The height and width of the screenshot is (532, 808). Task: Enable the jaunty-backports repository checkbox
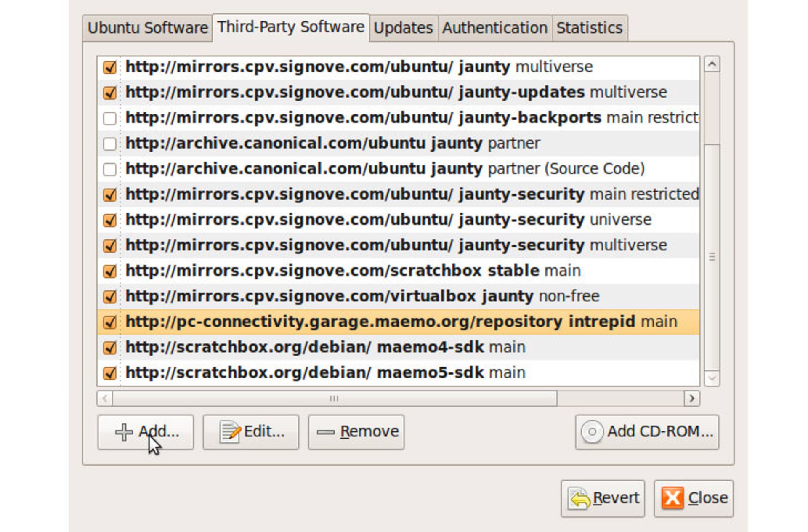pyautogui.click(x=110, y=118)
